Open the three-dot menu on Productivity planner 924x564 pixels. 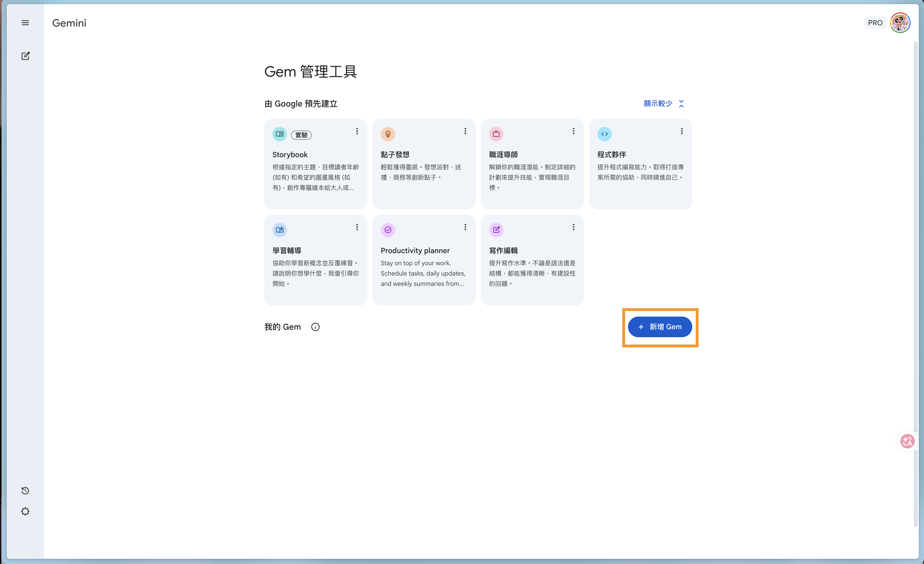pos(465,227)
